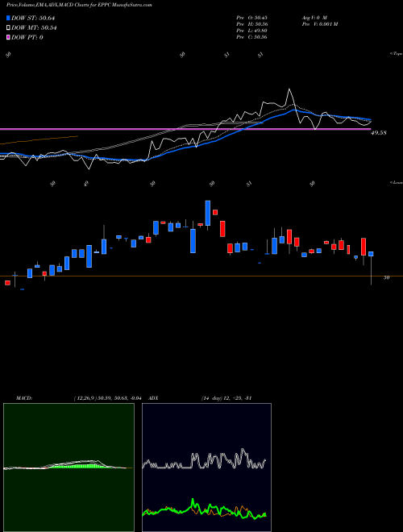
Task: Open the green MACD histogram chart
Action: pos(69,468)
